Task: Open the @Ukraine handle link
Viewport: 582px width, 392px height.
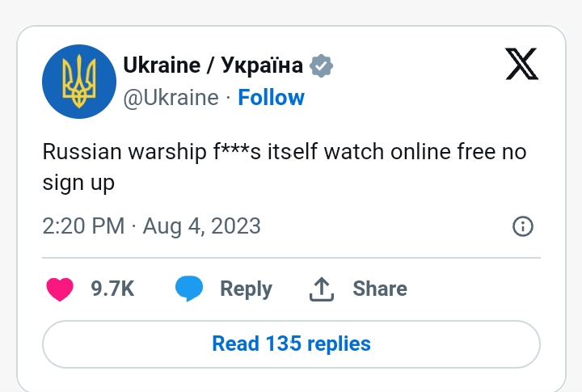Action: (x=171, y=98)
